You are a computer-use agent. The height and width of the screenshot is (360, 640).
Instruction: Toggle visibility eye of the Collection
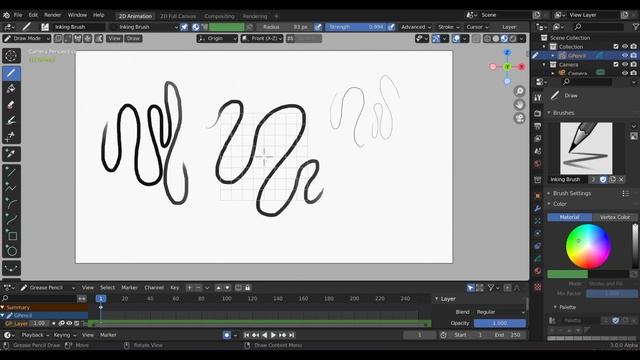coord(625,47)
